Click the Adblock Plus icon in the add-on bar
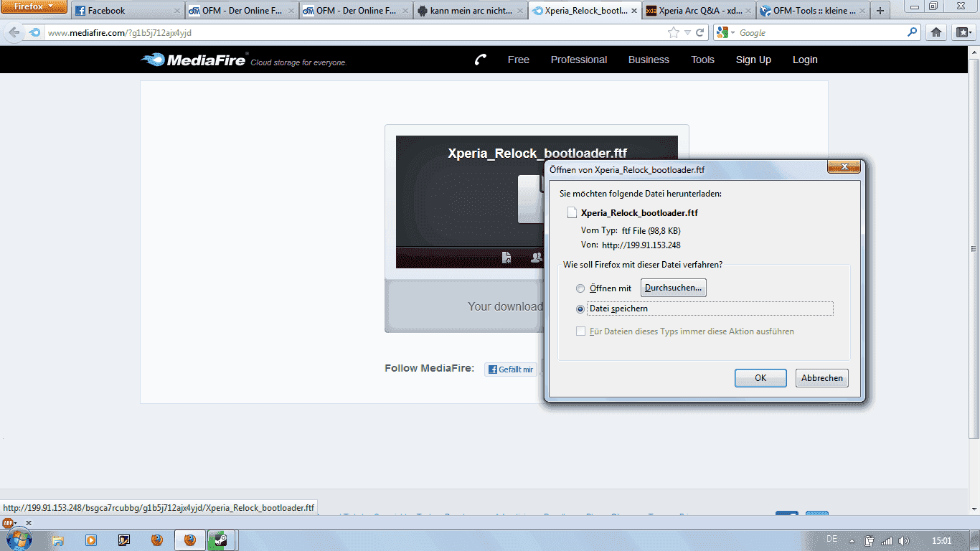This screenshot has height=551, width=980. pyautogui.click(x=9, y=523)
